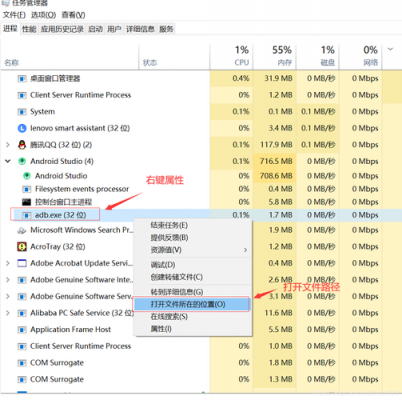
Task: Choose 打开文件所在的位置(O) in the context menu
Action: point(191,304)
